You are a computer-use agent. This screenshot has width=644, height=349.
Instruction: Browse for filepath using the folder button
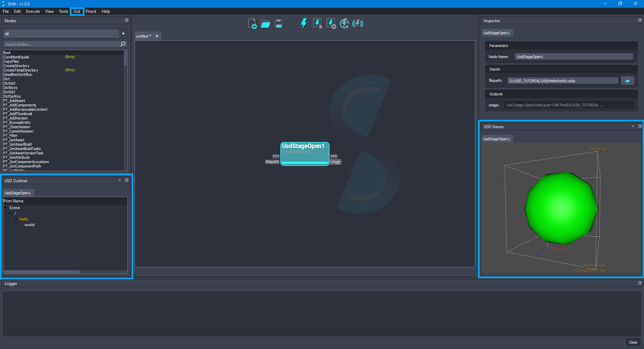pos(627,81)
